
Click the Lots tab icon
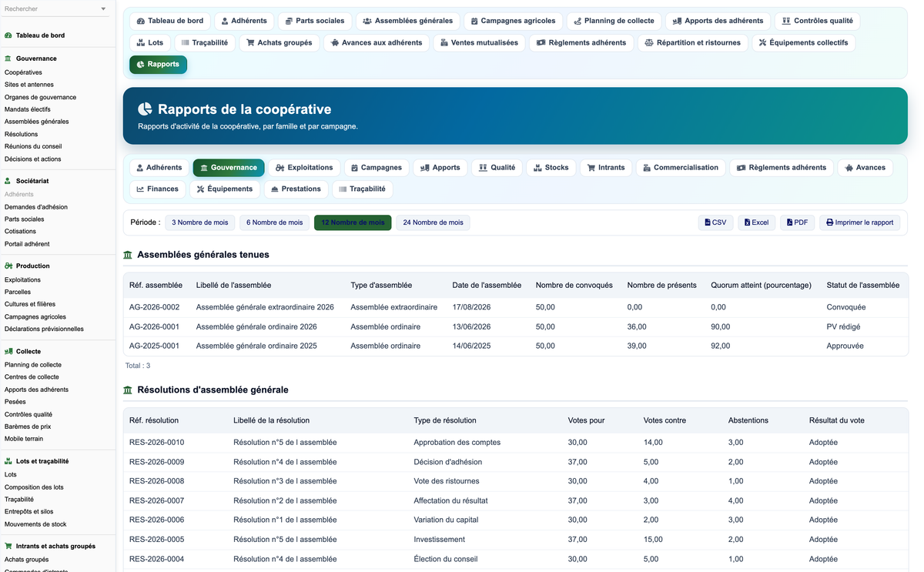tap(141, 42)
